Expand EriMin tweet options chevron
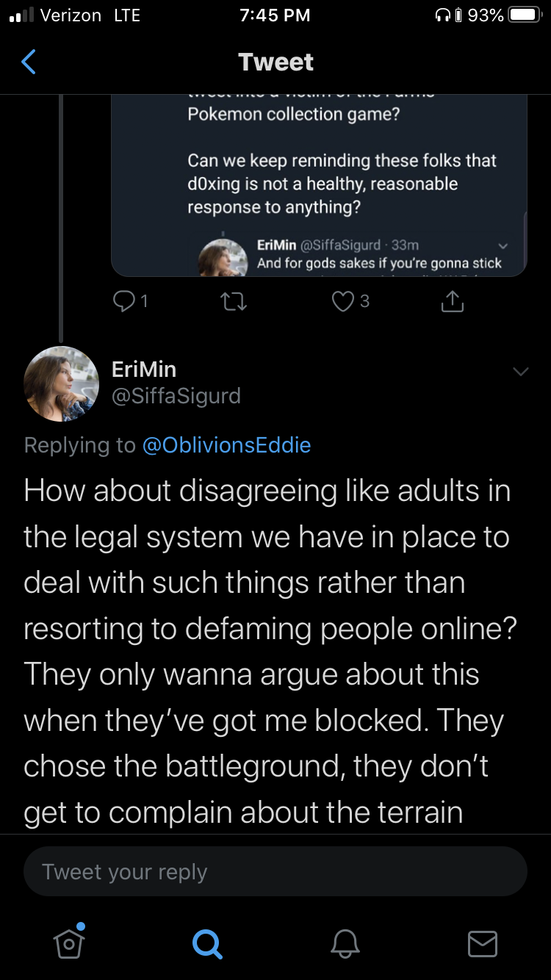The width and height of the screenshot is (551, 980). point(520,372)
